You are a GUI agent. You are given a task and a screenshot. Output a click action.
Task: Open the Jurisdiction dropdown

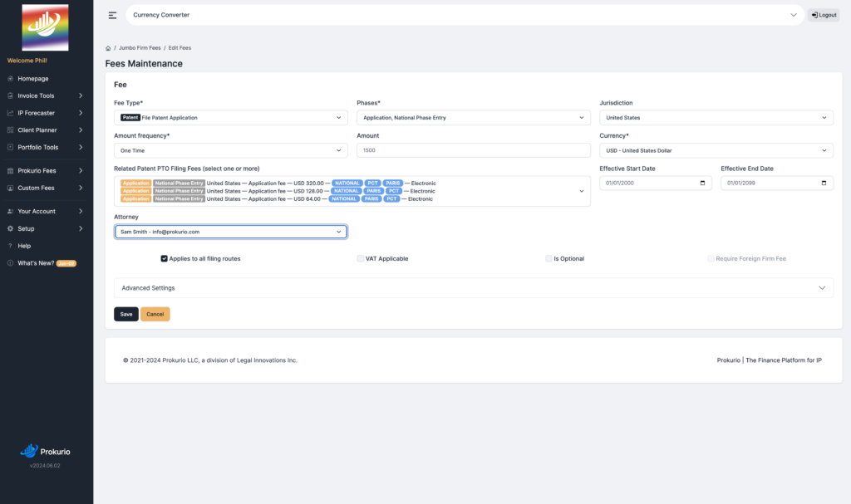point(716,118)
